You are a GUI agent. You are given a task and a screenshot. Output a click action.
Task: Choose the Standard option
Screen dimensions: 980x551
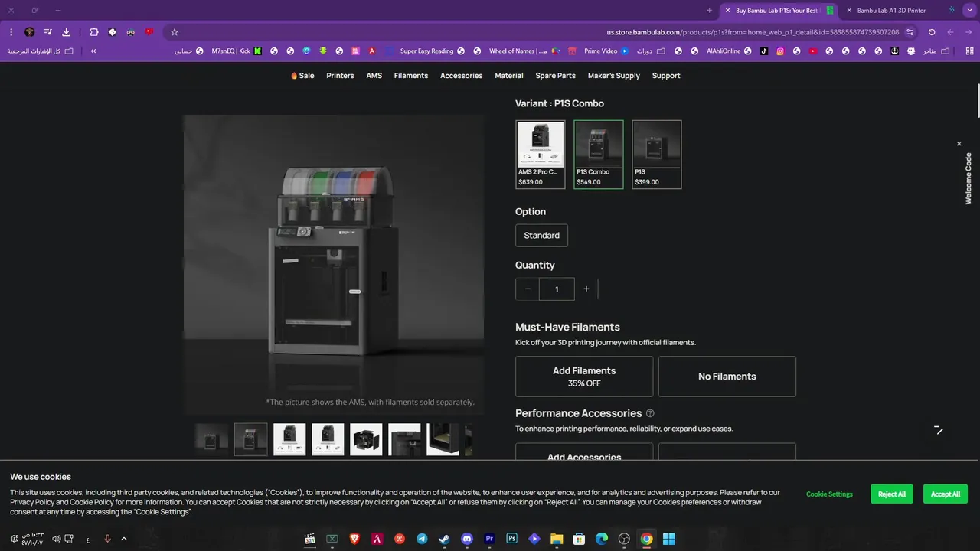(x=542, y=236)
